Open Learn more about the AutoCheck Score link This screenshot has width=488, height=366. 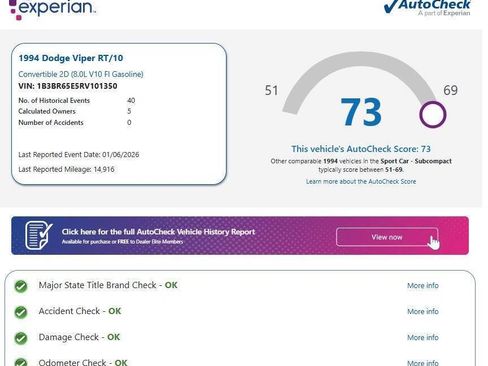pos(361,182)
